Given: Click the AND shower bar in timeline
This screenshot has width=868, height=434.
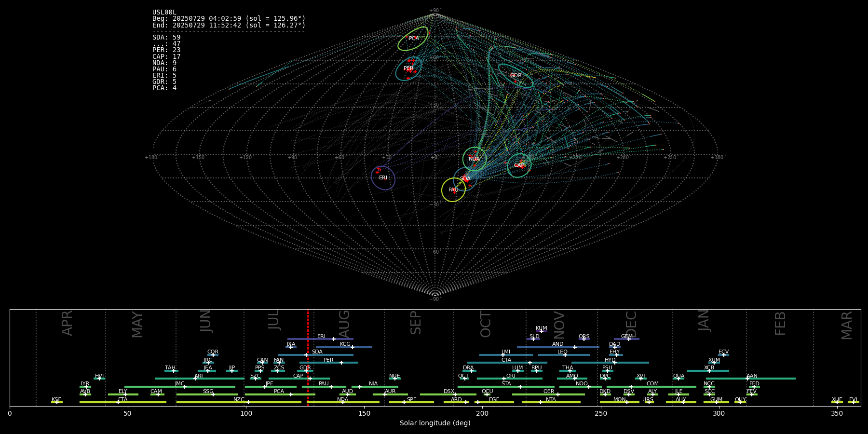Looking at the screenshot, I should (558, 347).
